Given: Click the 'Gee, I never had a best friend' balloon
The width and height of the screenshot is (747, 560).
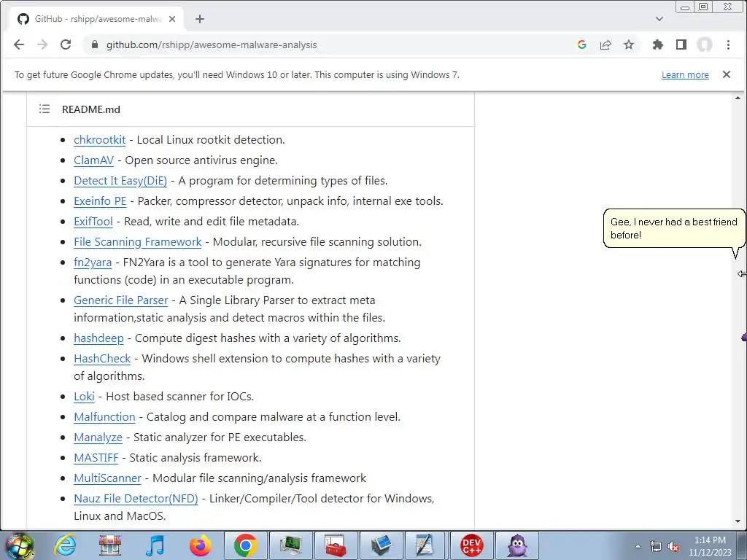Looking at the screenshot, I should 673,228.
